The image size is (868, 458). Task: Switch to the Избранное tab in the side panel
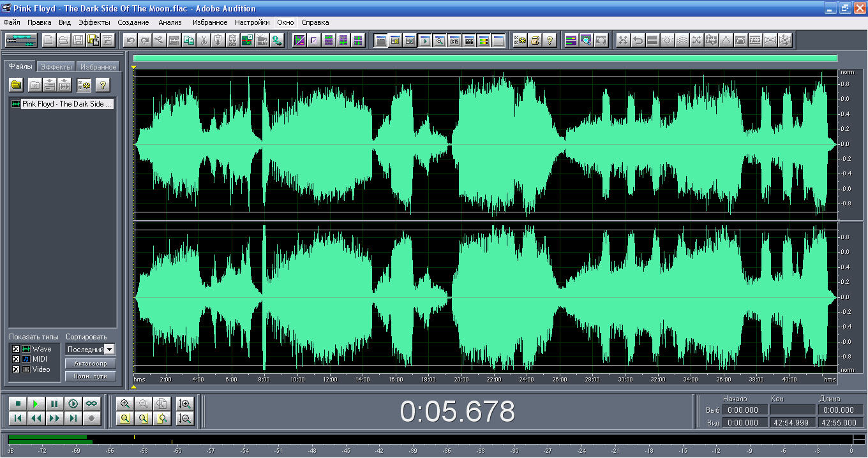point(98,67)
